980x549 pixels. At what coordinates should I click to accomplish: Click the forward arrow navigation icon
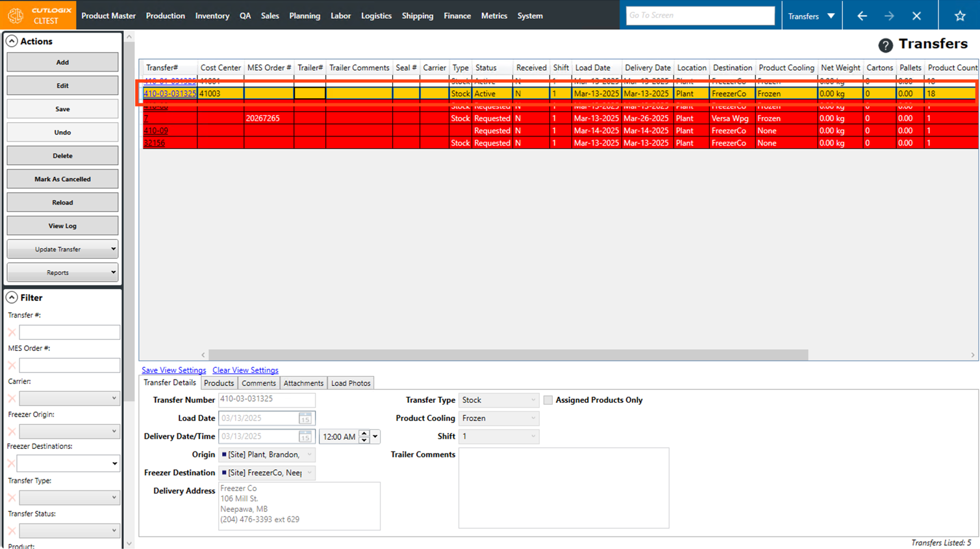pos(889,16)
